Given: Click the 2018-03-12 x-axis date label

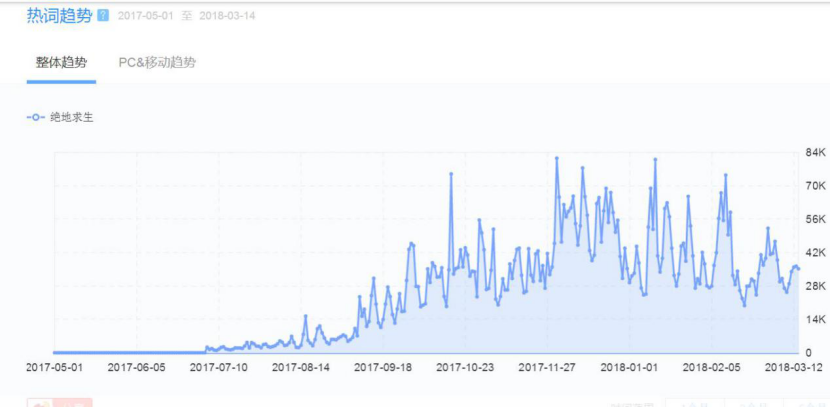Looking at the screenshot, I should pyautogui.click(x=792, y=367).
